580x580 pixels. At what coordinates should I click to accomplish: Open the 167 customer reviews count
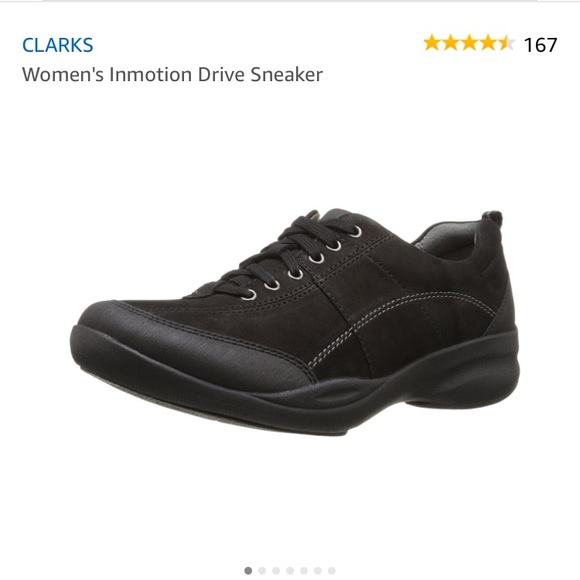click(x=540, y=45)
